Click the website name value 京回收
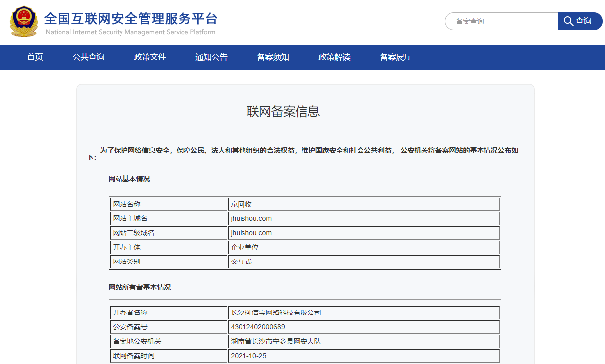 (x=242, y=204)
